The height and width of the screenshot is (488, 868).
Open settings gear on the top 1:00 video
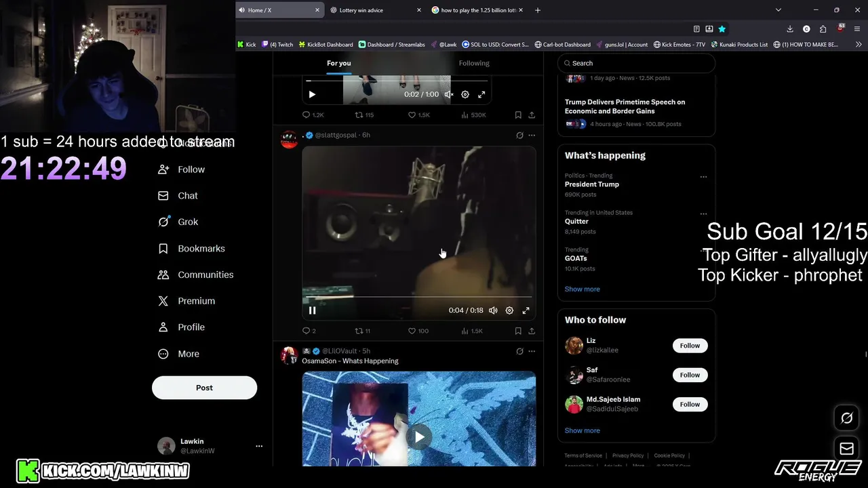465,95
